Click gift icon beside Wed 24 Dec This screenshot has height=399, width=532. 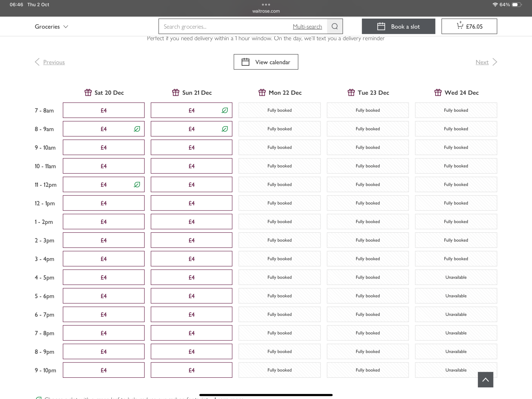pos(438,92)
